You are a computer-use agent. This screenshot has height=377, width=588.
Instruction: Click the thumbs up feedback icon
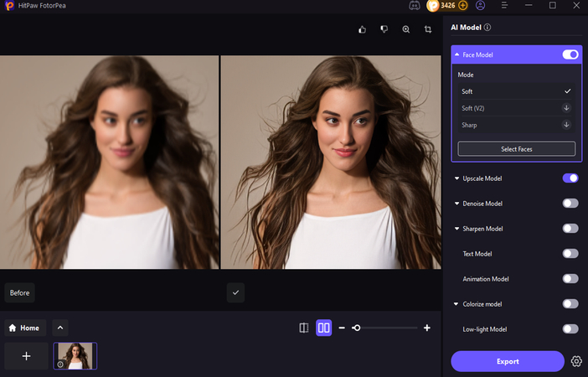(362, 29)
